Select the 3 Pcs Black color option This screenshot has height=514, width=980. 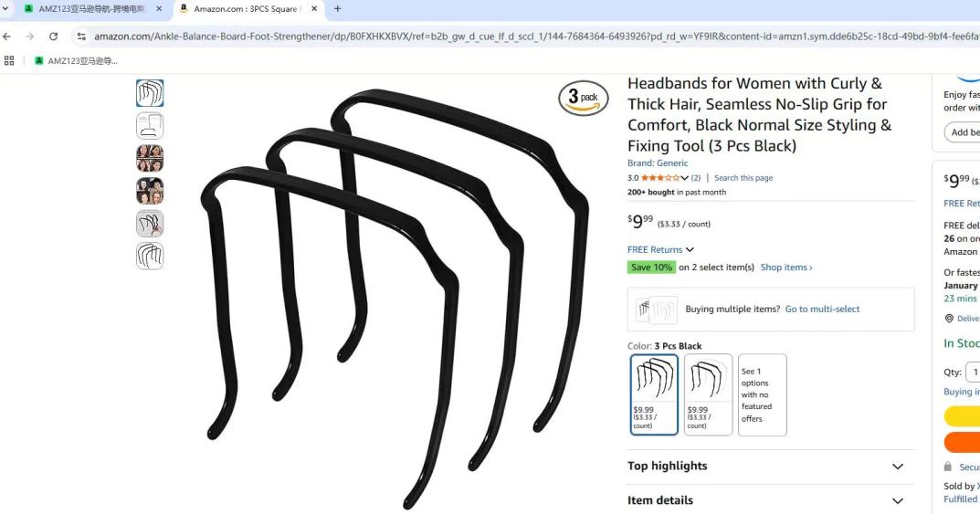pyautogui.click(x=654, y=394)
